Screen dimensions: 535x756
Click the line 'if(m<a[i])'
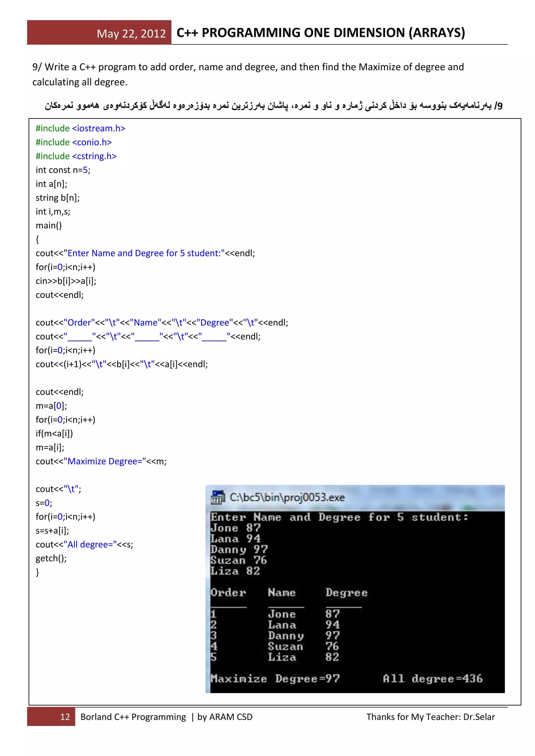click(x=54, y=433)
